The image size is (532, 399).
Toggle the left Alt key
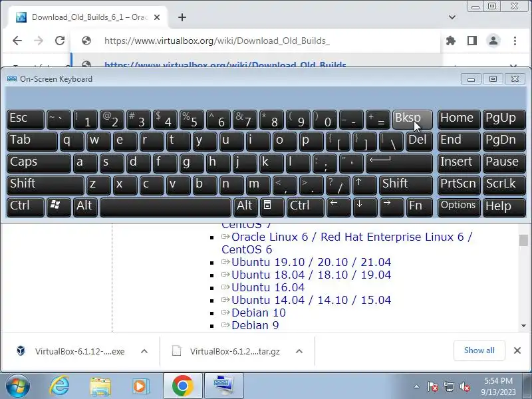point(86,207)
